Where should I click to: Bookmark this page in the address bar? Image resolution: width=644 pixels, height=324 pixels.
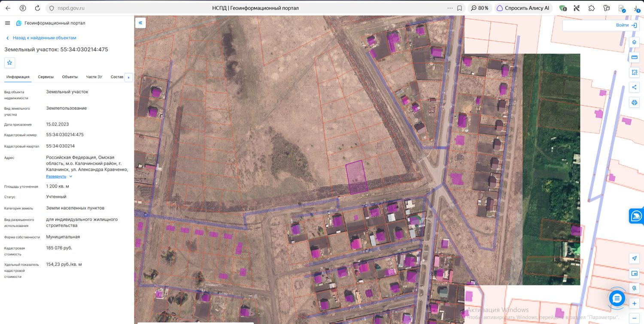(x=459, y=8)
